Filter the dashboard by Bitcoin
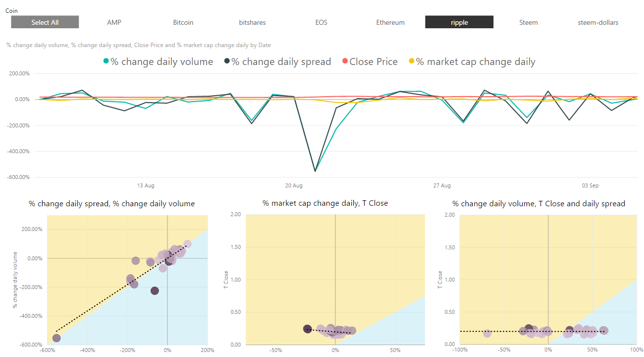Viewport: 644px width, 357px height. 183,22
